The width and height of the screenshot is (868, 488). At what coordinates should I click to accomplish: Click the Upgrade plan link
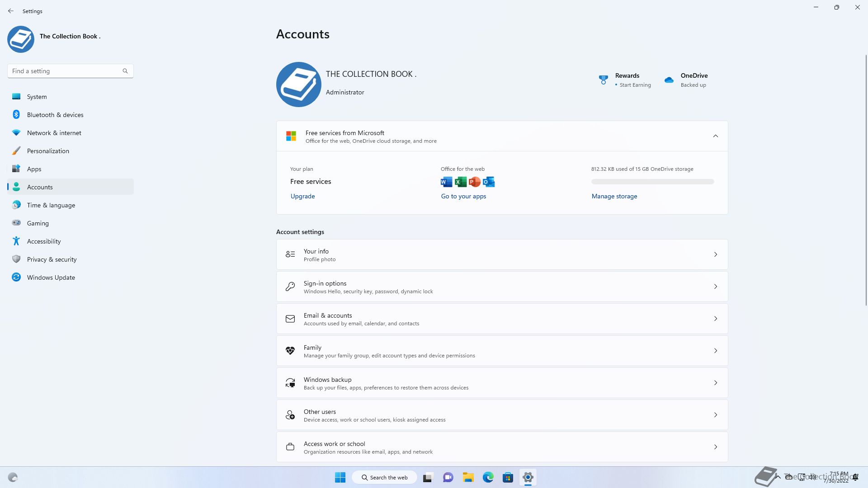(x=302, y=196)
